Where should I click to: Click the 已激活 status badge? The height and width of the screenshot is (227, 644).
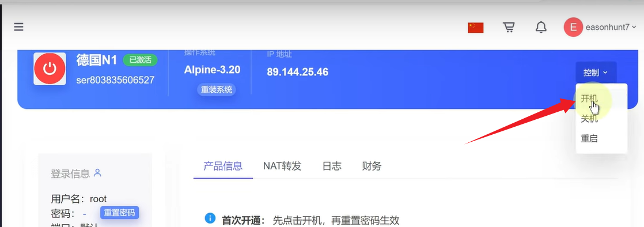140,60
